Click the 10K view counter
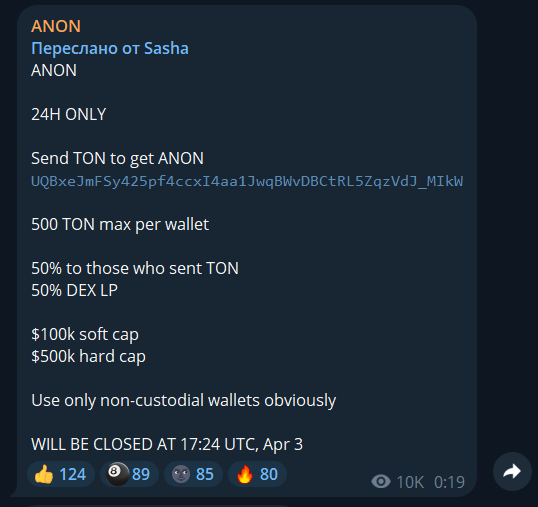Viewport: 538px width, 507px height. 410,482
